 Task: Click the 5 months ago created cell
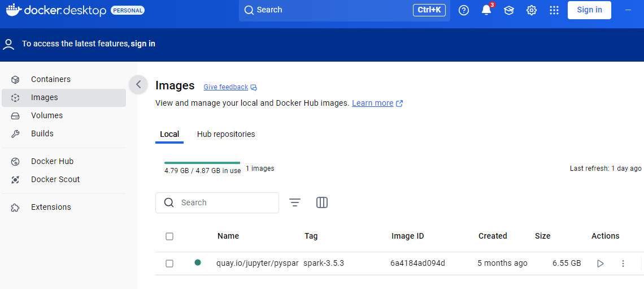[x=502, y=263]
